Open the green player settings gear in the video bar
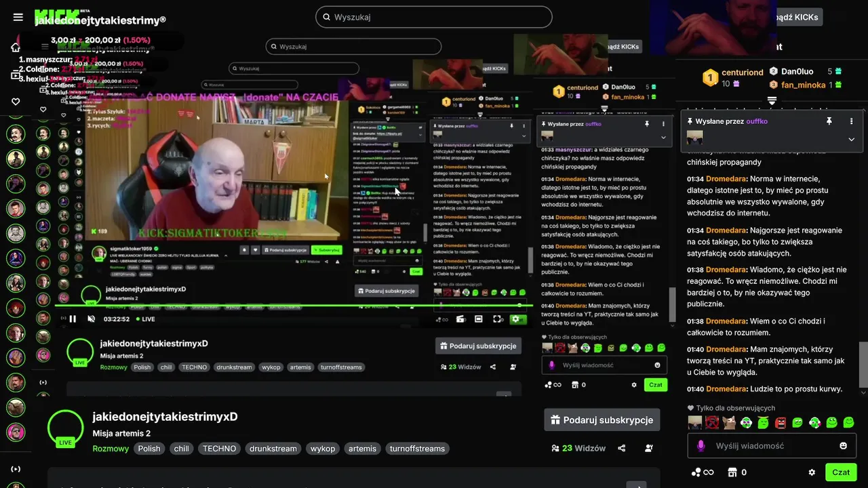 click(516, 319)
